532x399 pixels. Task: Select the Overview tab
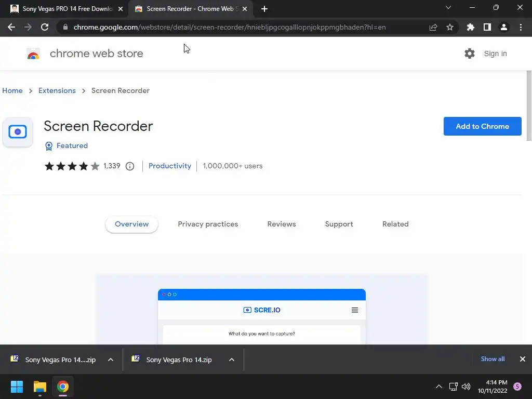tap(131, 224)
